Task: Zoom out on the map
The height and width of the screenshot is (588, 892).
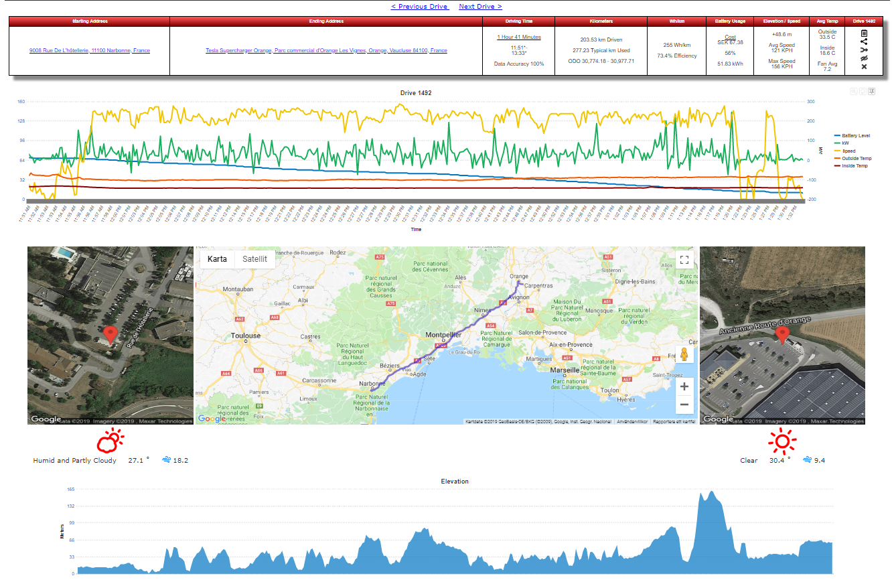Action: (x=684, y=405)
